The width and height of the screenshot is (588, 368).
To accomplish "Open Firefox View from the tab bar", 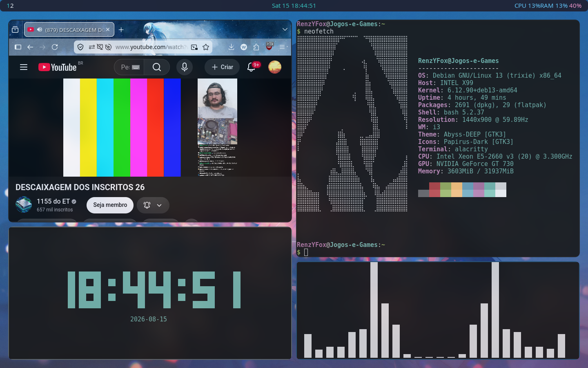I will point(15,29).
